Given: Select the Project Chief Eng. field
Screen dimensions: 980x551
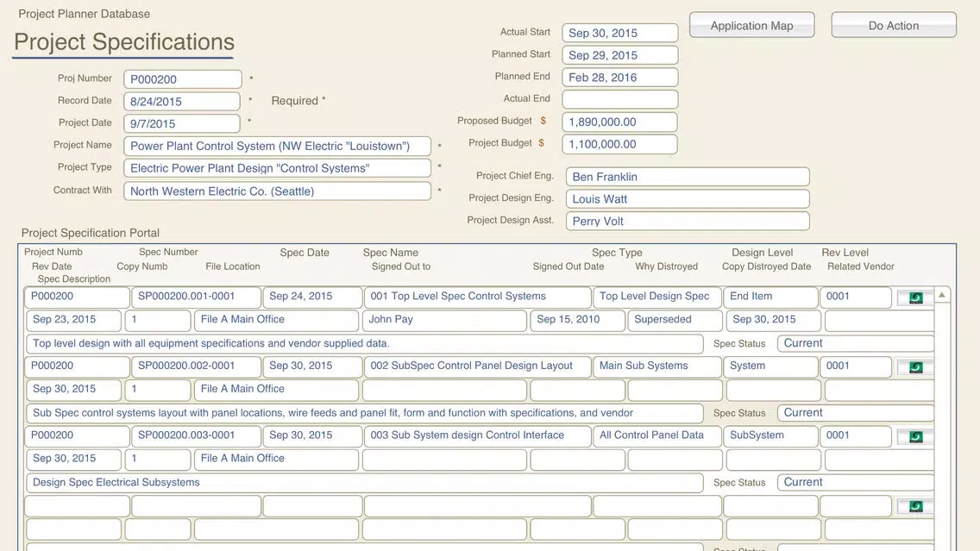Looking at the screenshot, I should tap(688, 177).
